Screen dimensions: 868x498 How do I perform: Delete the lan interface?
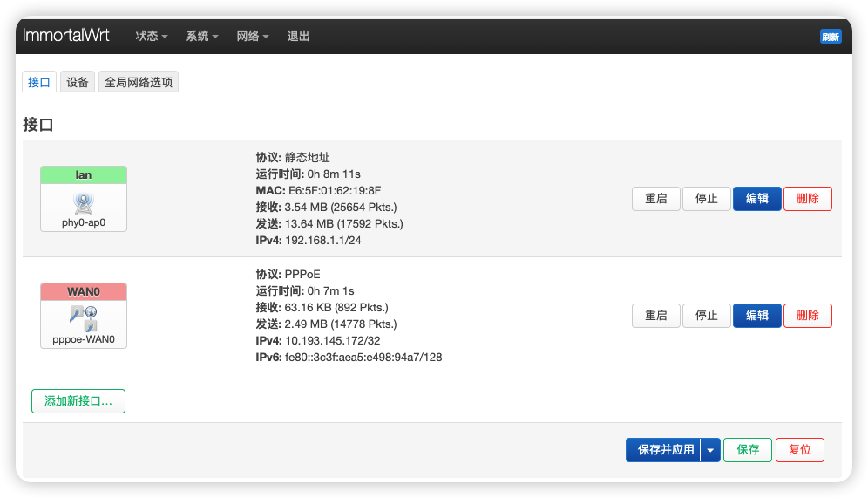[x=807, y=199]
